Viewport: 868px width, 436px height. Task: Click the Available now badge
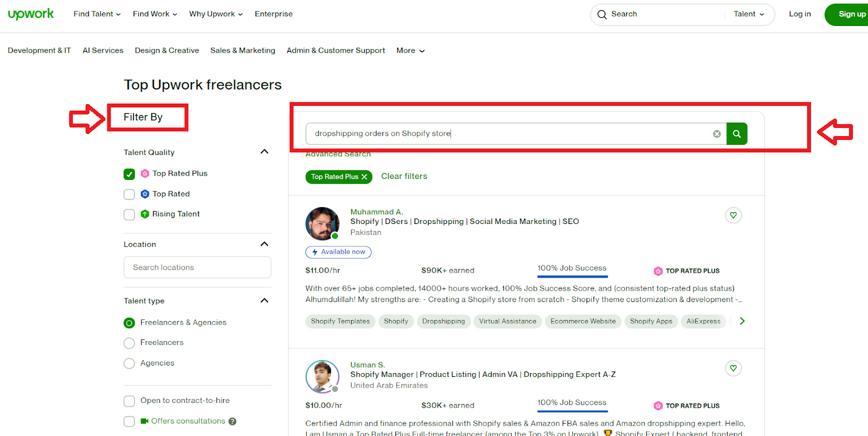(339, 252)
